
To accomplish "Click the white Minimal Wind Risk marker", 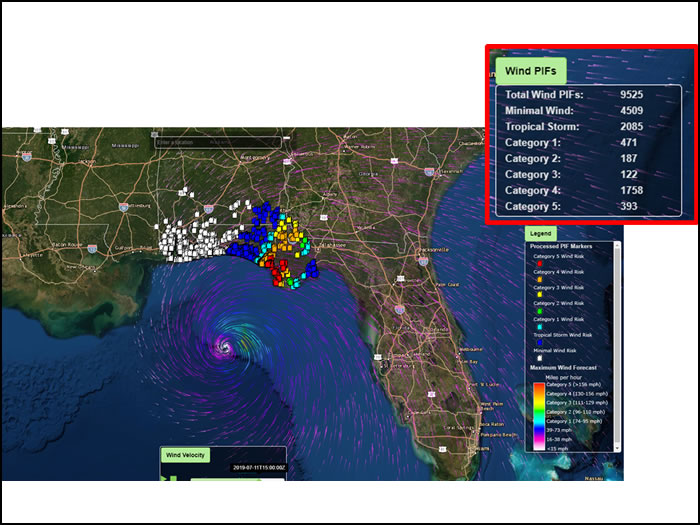I will (x=540, y=358).
